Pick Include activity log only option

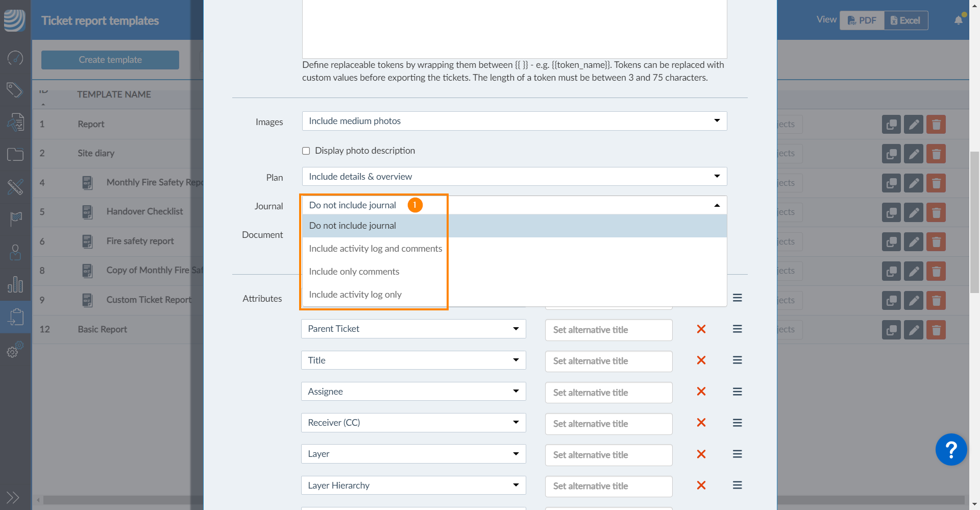coord(355,295)
